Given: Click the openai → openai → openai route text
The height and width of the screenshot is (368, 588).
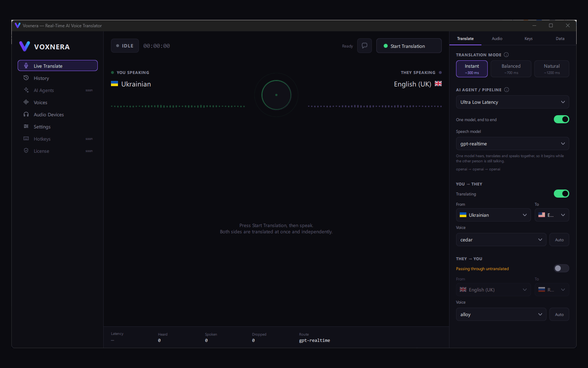Looking at the screenshot, I should (478, 169).
